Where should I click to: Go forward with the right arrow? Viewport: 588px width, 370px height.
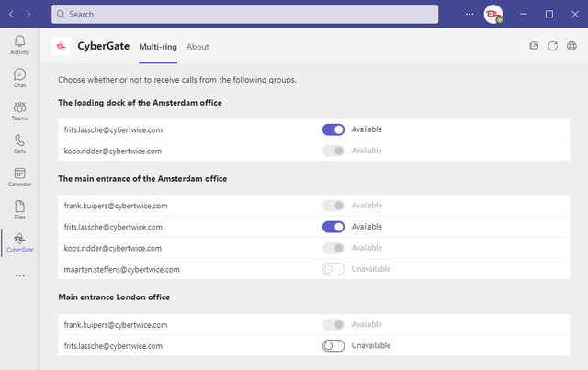[x=28, y=15]
